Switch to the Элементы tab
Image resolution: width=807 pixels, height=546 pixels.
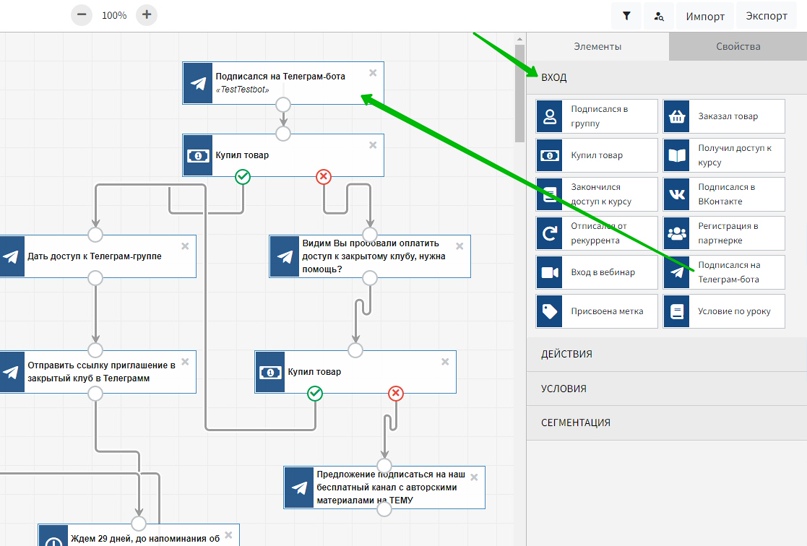click(597, 46)
